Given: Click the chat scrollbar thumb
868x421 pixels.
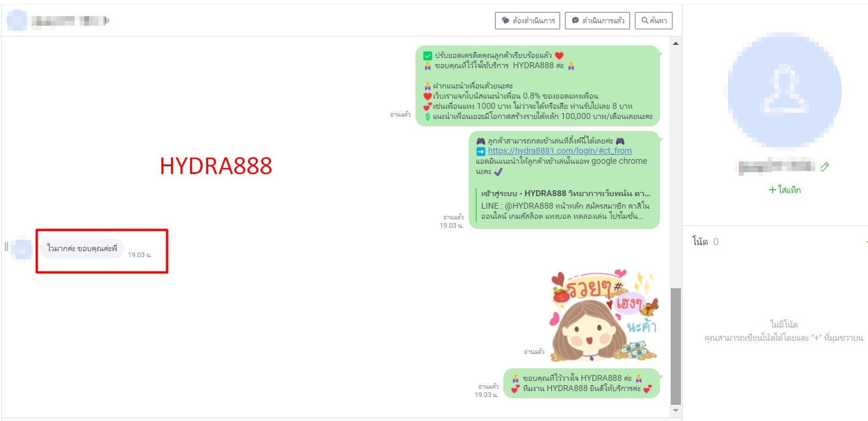Looking at the screenshot, I should (676, 346).
